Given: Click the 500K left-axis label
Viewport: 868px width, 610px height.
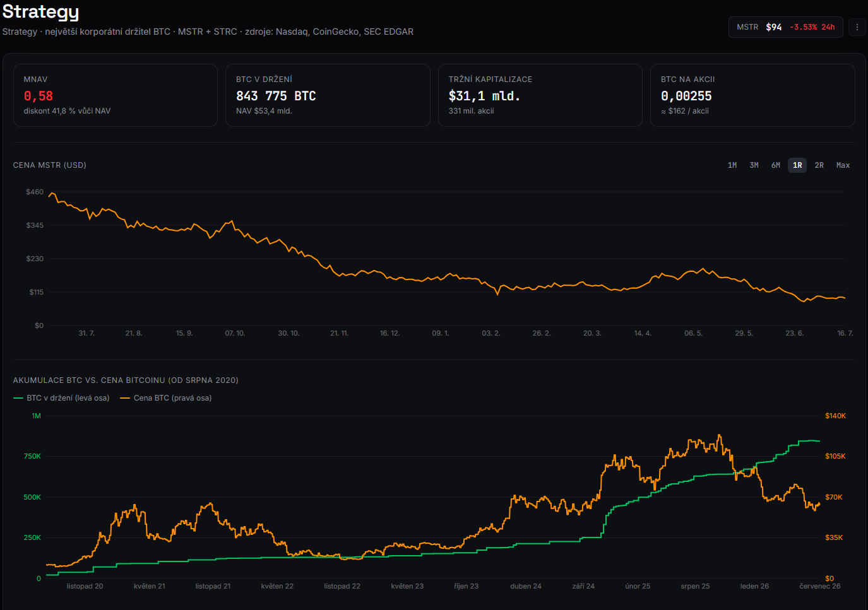Looking at the screenshot, I should 32,497.
